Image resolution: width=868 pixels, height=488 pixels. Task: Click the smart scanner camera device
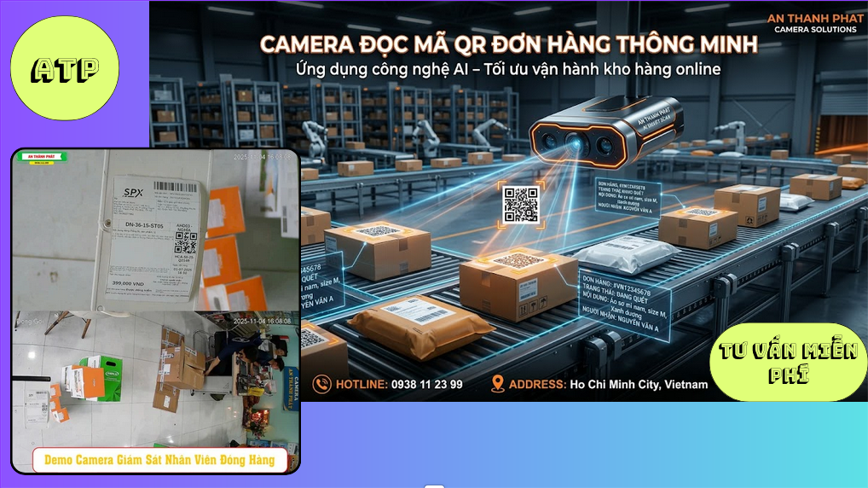605,131
